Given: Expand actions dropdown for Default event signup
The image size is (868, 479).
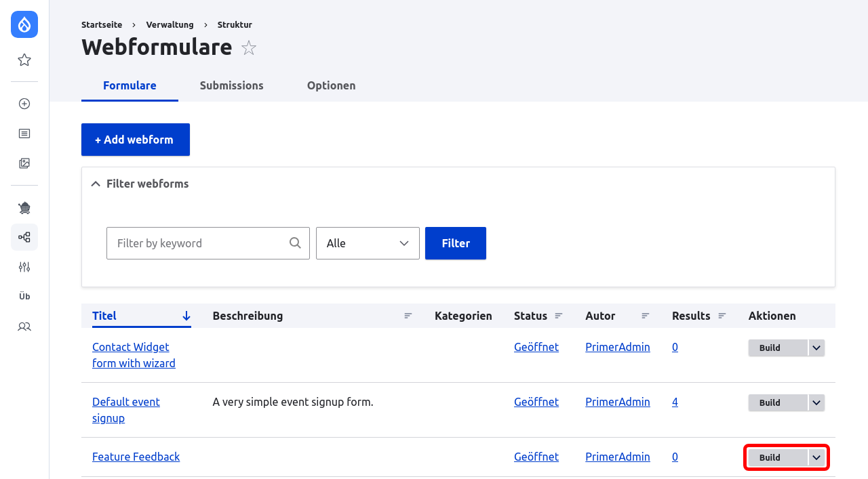Looking at the screenshot, I should [817, 402].
